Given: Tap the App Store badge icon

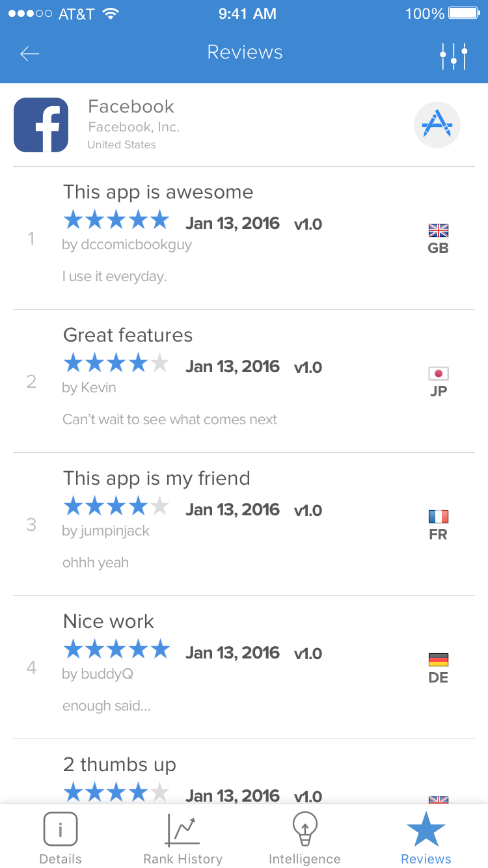Looking at the screenshot, I should click(437, 125).
